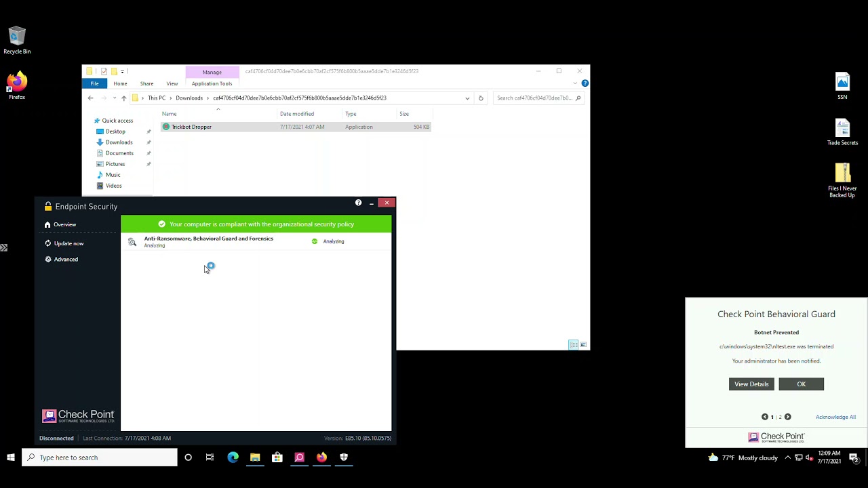Open Firefox desktop shortcut
The image size is (868, 488).
click(17, 86)
